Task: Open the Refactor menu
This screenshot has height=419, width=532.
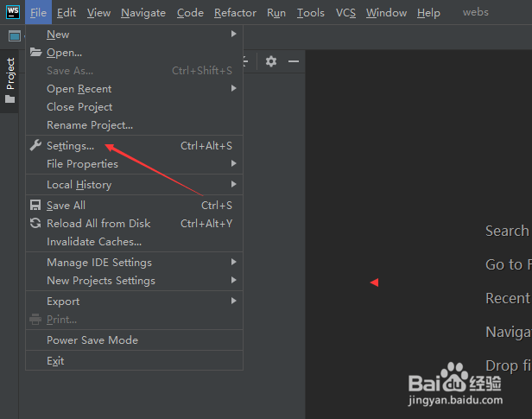Action: 235,13
